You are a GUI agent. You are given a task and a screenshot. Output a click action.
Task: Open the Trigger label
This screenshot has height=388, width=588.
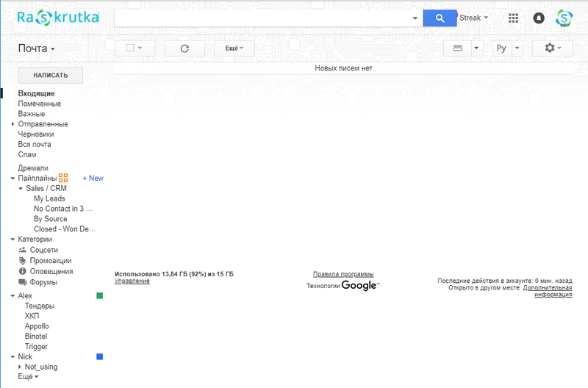click(36, 346)
